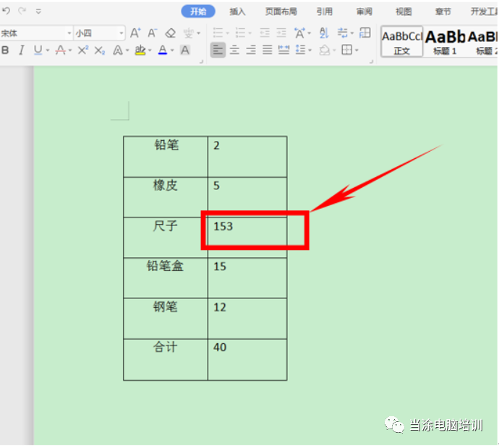Click the shading paint bucket icon
The width and height of the screenshot is (499, 448).
[325, 50]
